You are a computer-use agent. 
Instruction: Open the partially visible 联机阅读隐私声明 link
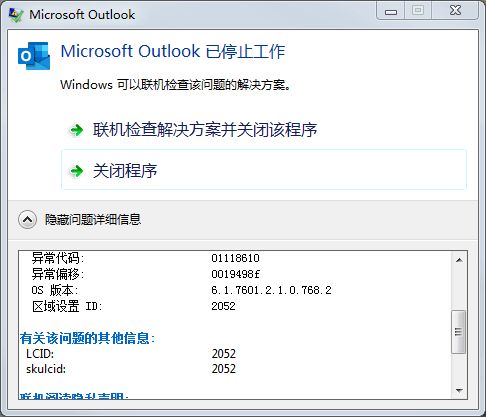[x=74, y=396]
